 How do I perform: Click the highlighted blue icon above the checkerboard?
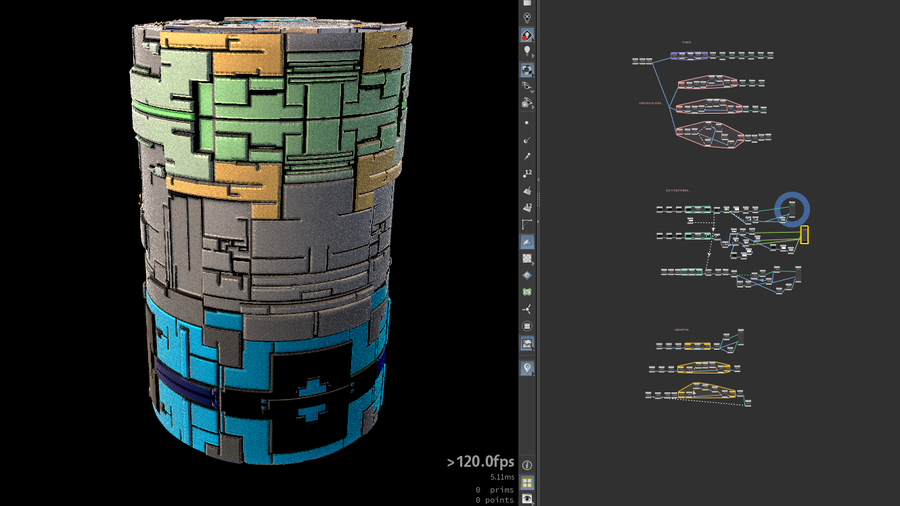(x=527, y=242)
